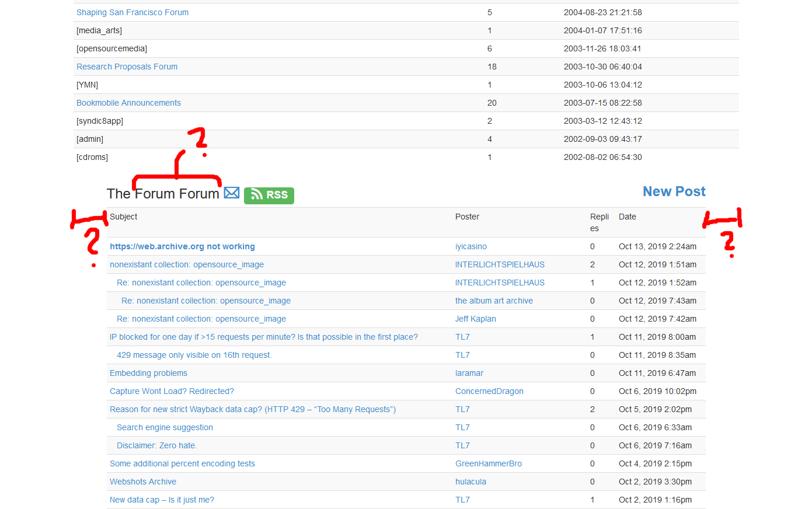Viewport: 812px width, 509px height.
Task: Click date '2002-08-02 06:54:30'
Action: click(603, 157)
